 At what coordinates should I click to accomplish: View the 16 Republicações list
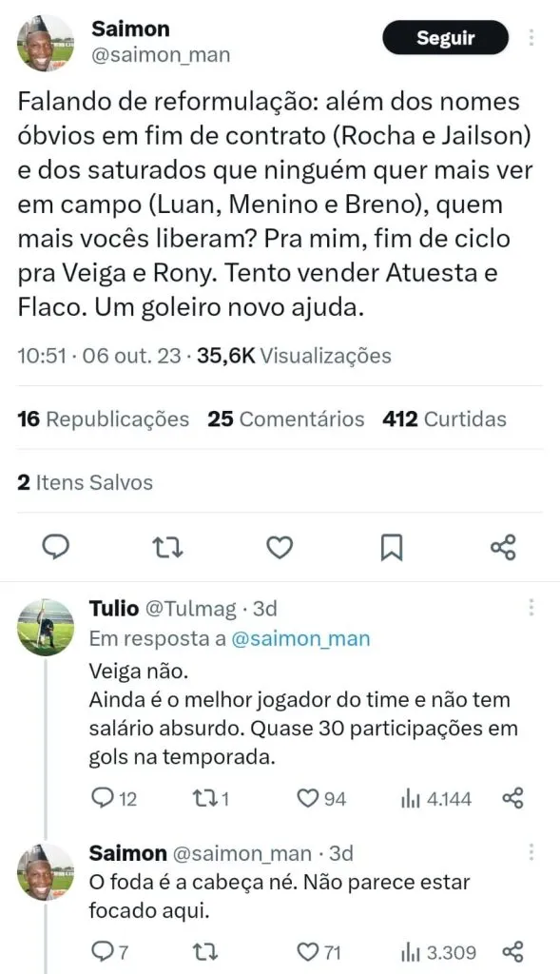tap(103, 419)
